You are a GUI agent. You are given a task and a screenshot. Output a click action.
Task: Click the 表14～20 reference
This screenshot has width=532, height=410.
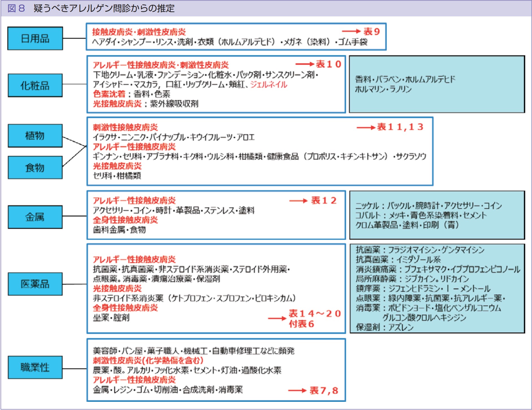pos(315,313)
